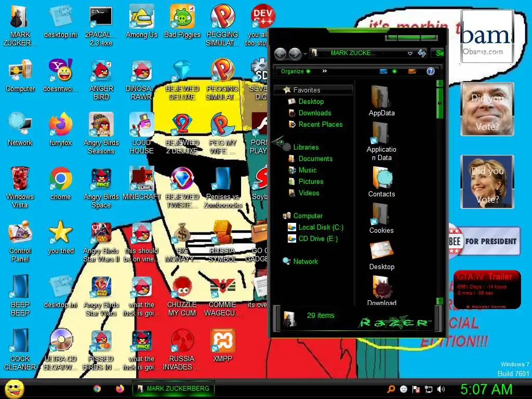Open CD Drive (E:) in sidebar
The width and height of the screenshot is (532, 399).
coord(312,239)
